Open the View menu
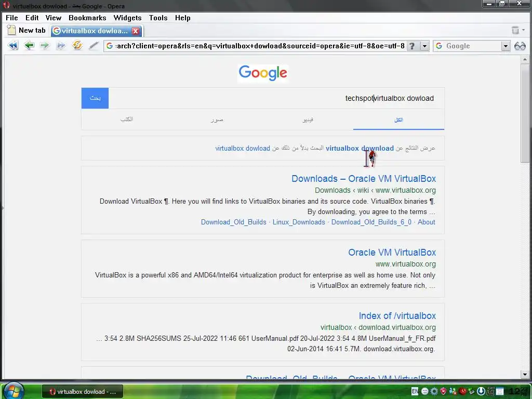 [x=54, y=18]
